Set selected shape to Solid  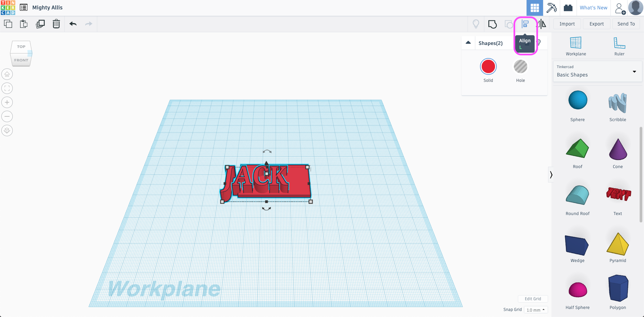488,66
